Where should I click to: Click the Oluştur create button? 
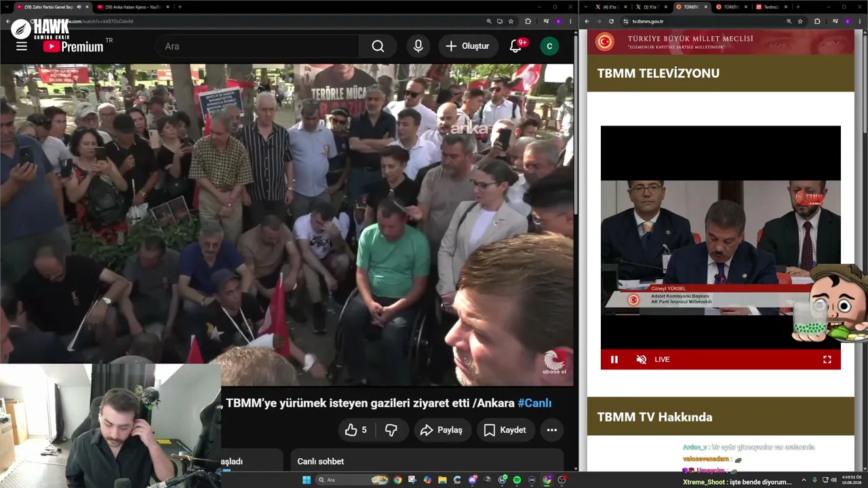pos(468,46)
